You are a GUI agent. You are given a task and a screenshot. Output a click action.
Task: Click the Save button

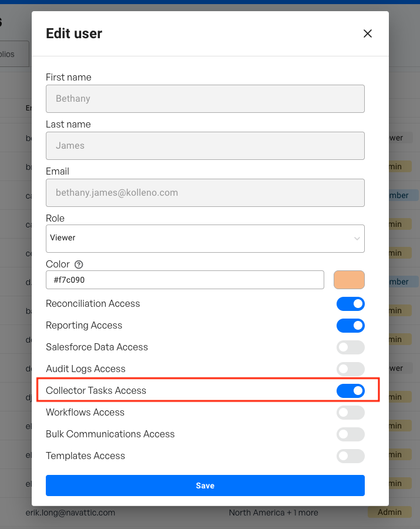pyautogui.click(x=205, y=486)
